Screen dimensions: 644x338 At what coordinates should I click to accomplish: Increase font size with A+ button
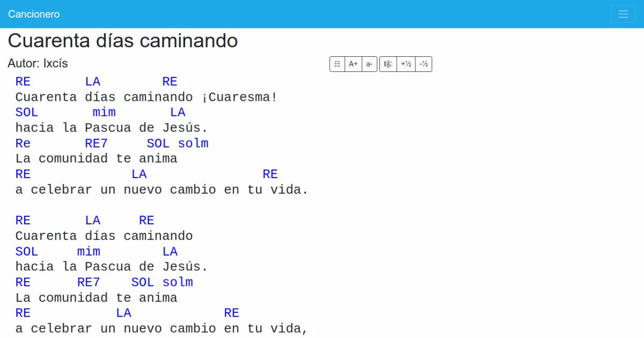(x=353, y=64)
